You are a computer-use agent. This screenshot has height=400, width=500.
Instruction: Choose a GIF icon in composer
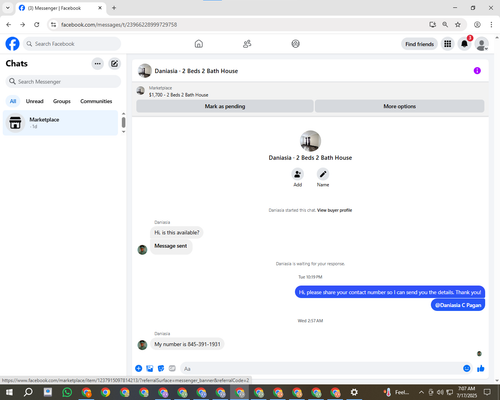[172, 368]
